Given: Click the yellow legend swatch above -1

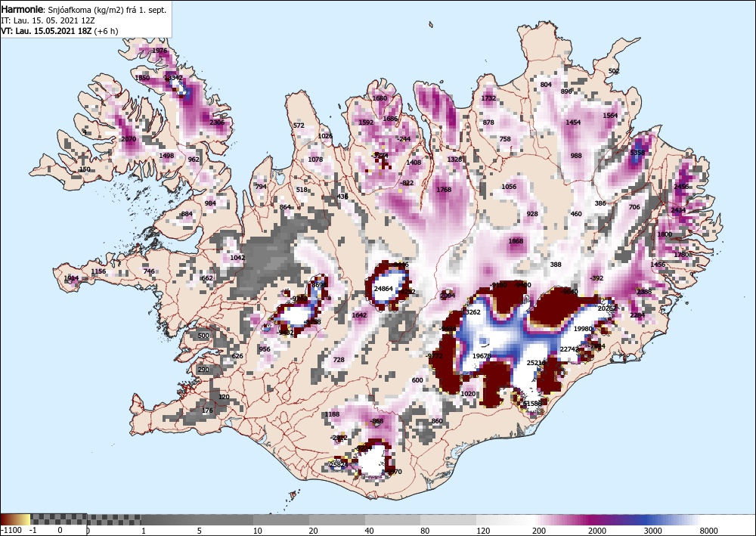Looking at the screenshot, I should [x=26, y=519].
